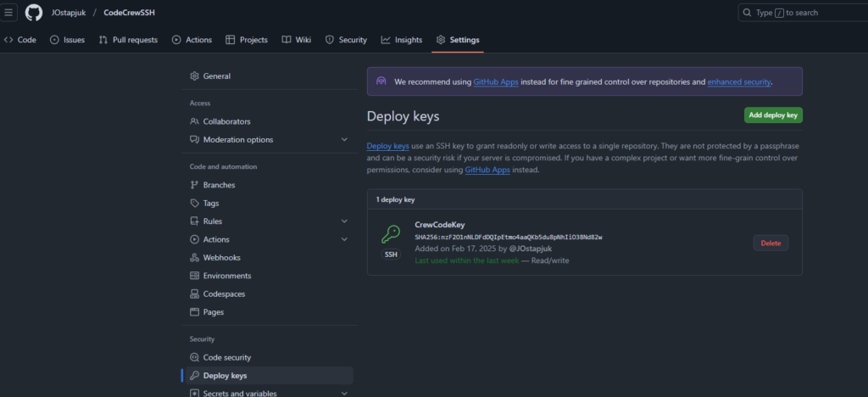Click the green key icon of CrewCodeKey
Screen dimensions: 868x397
pos(391,235)
